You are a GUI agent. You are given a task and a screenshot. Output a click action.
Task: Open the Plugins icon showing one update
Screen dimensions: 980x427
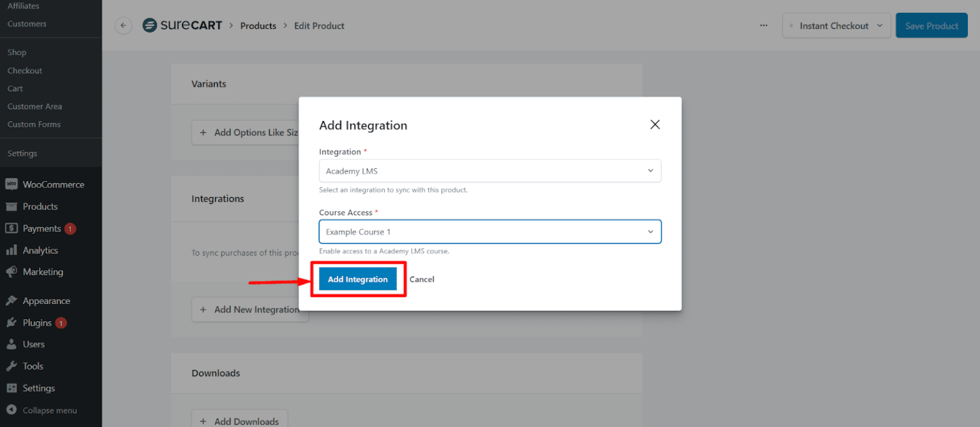tap(11, 322)
